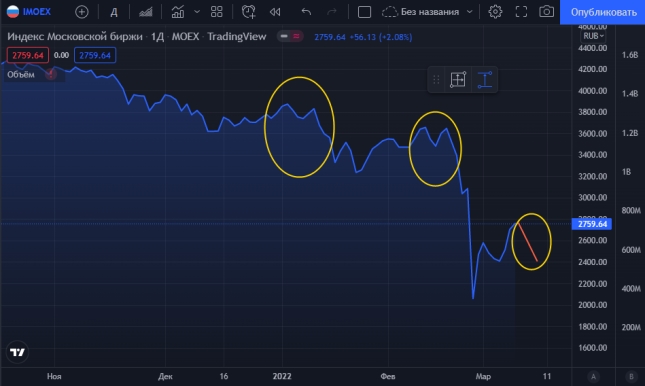
Task: Click the 2000.00 price scale label
Action: pos(592,305)
